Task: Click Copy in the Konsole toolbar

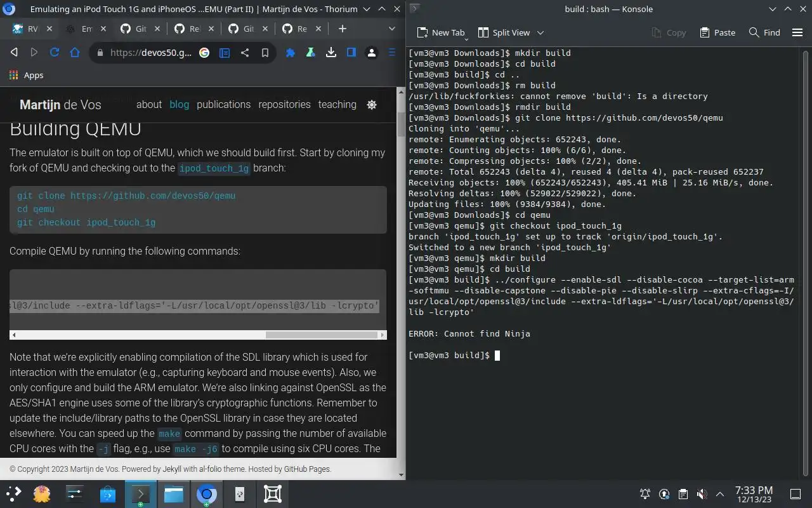Action: coord(669,32)
